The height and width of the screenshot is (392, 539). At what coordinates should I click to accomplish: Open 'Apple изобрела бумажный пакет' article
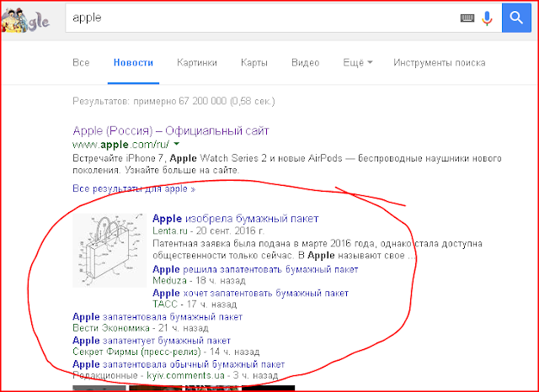236,219
